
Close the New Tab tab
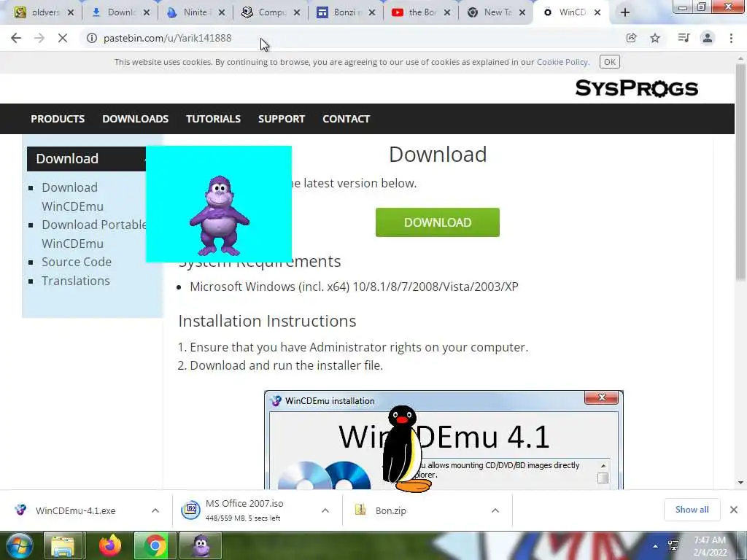[x=522, y=12]
